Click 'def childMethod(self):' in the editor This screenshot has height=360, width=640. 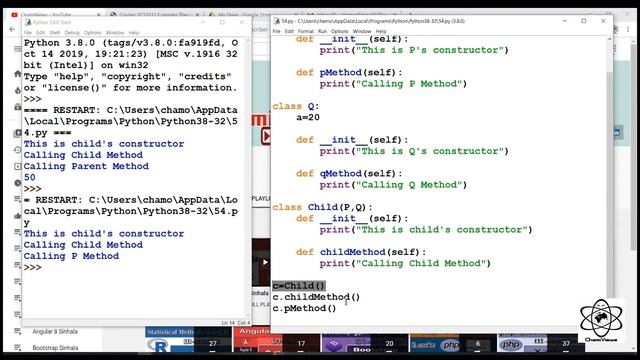[361, 252]
